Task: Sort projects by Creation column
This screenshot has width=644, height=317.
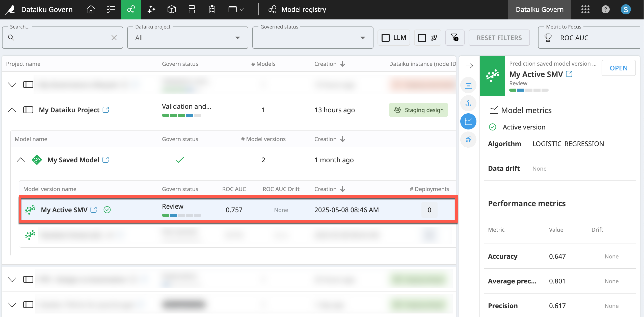Action: pyautogui.click(x=330, y=64)
